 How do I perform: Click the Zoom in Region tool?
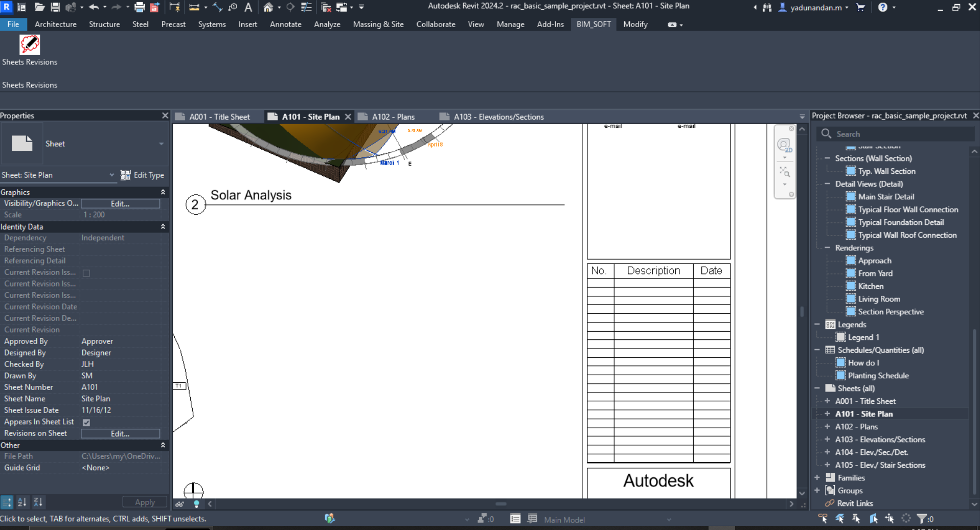tap(784, 171)
